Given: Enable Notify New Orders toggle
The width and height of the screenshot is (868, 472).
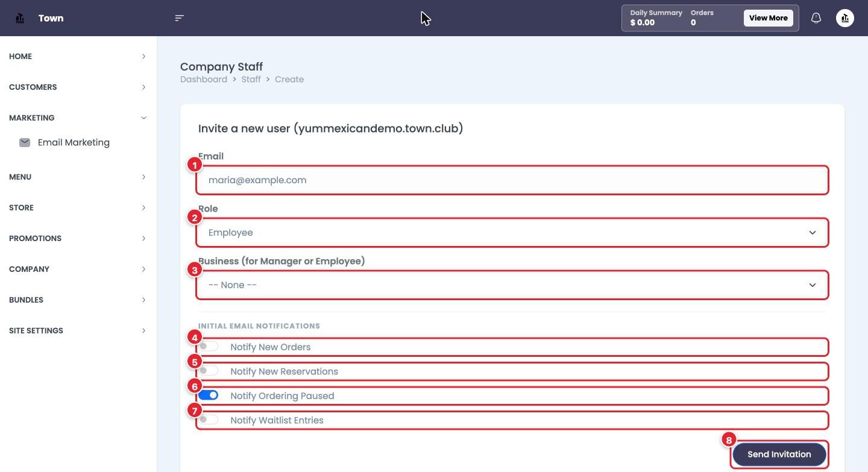Looking at the screenshot, I should pyautogui.click(x=209, y=347).
